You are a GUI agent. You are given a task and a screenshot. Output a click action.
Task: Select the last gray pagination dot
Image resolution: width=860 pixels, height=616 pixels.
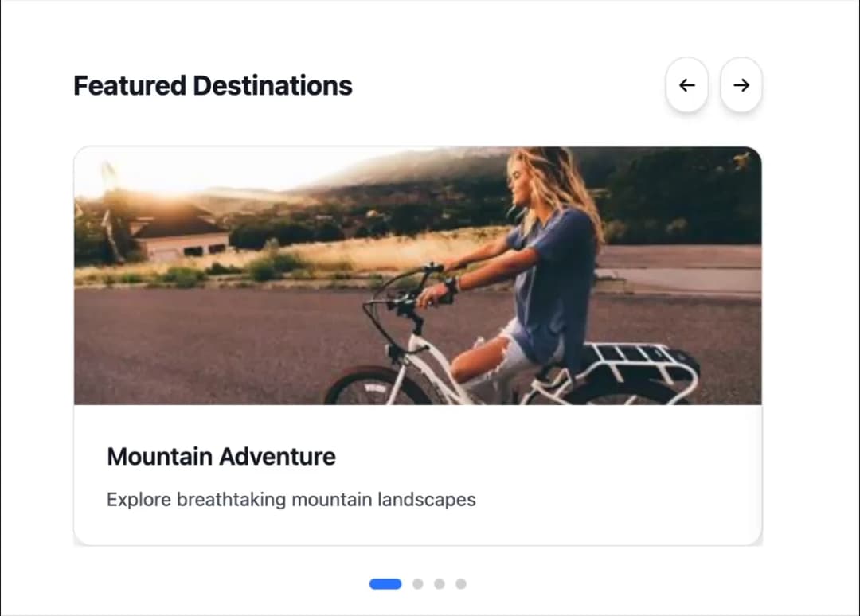coord(461,584)
